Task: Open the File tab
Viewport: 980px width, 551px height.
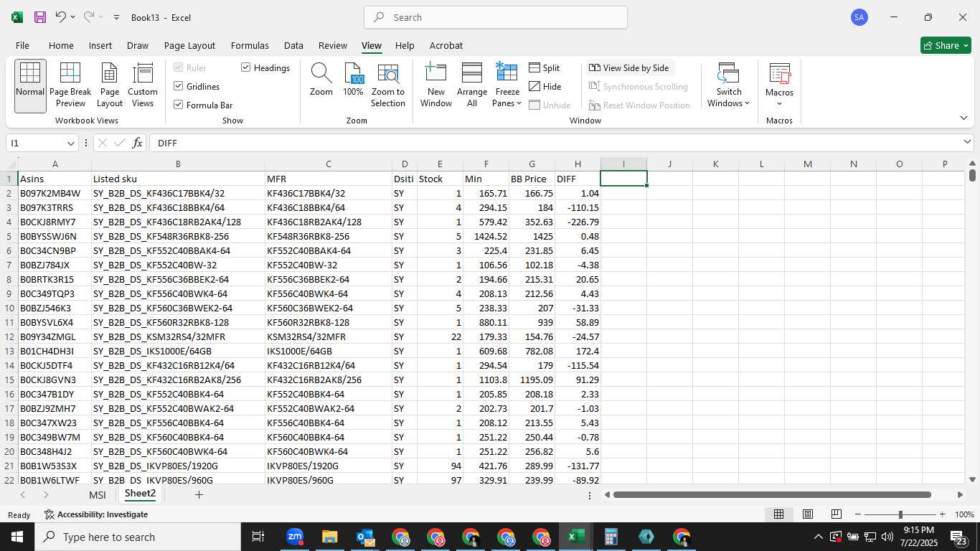Action: tap(22, 45)
